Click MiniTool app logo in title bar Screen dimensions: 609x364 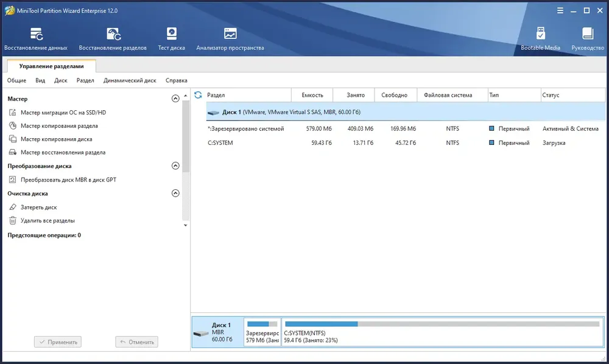click(x=10, y=10)
